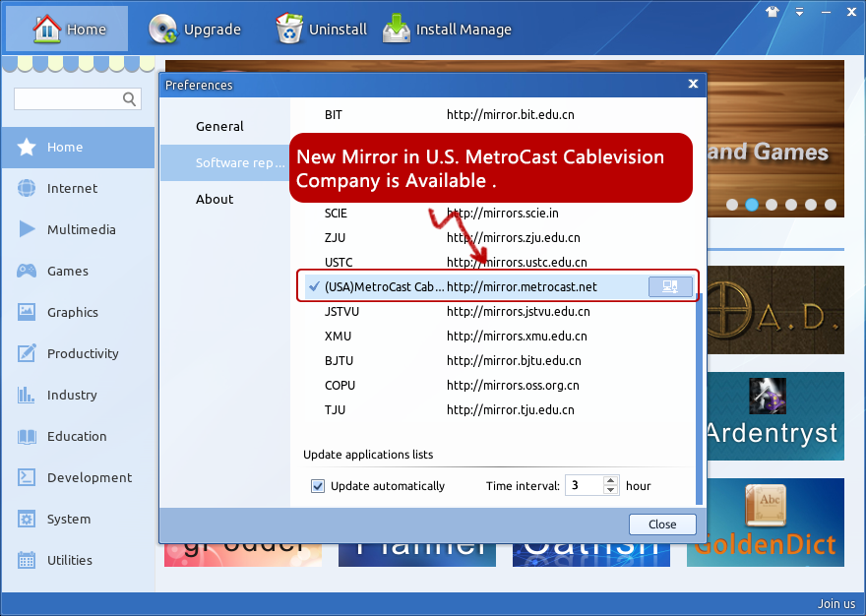Select Graphics category in sidebar

point(78,312)
